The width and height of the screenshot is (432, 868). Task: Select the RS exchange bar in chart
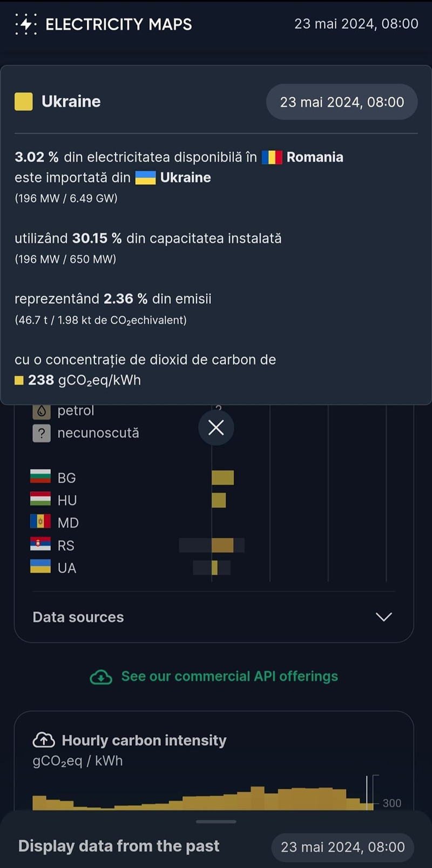[x=222, y=545]
